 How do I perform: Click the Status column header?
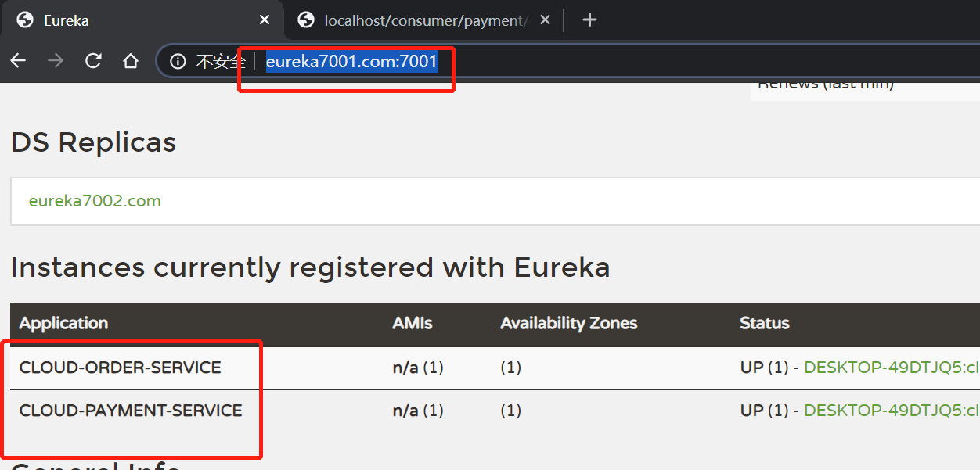click(765, 323)
